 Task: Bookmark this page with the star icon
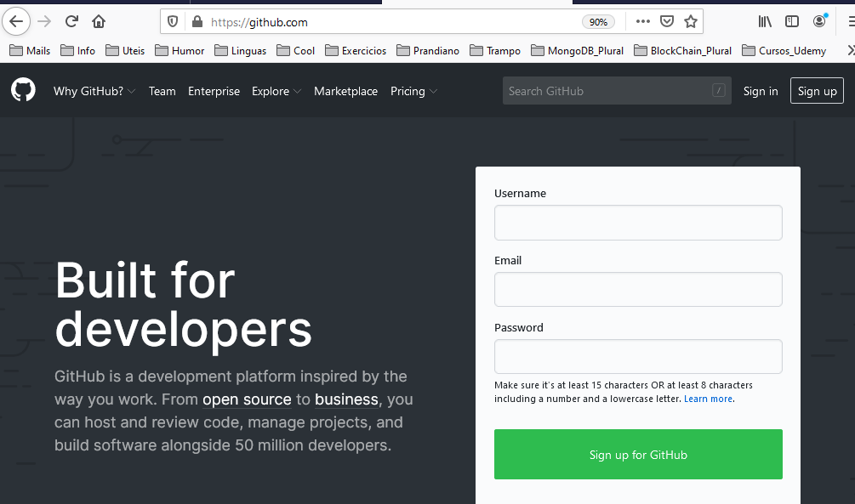691,22
